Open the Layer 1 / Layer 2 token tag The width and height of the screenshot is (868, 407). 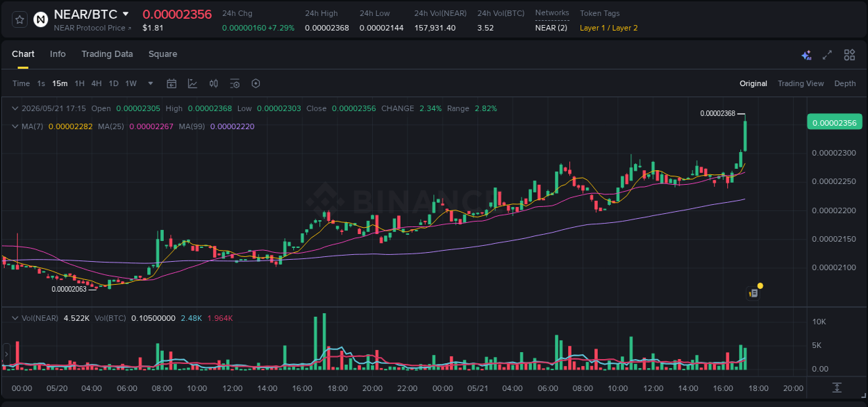(x=609, y=28)
